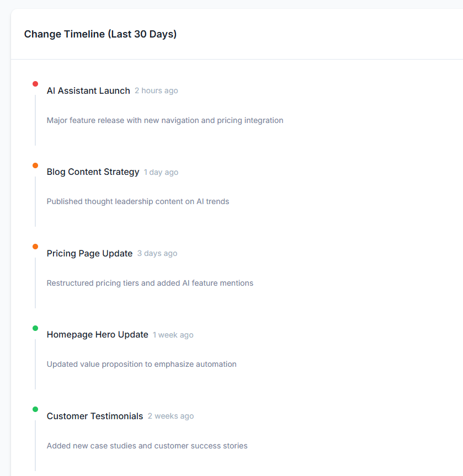The image size is (463, 476).
Task: Click the orange dot beside Pricing Page Update
Action: click(x=35, y=247)
